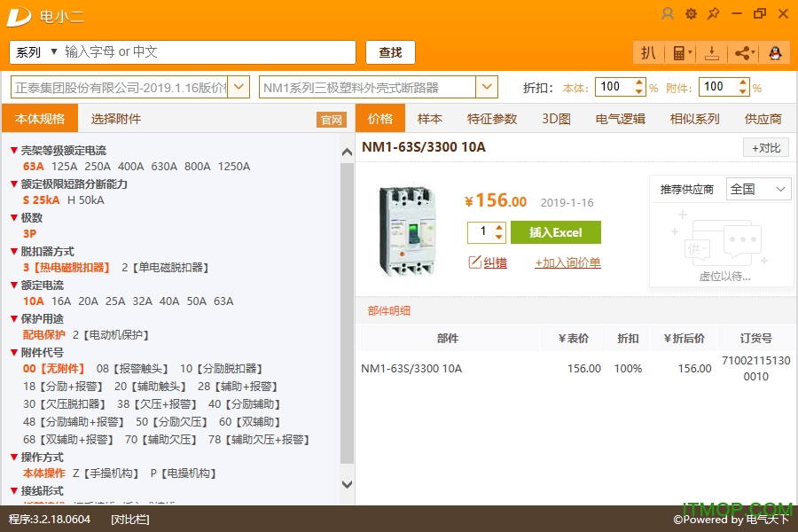798x532 pixels.
Task: Choose H 50kA breaking capacity
Action: pos(85,200)
